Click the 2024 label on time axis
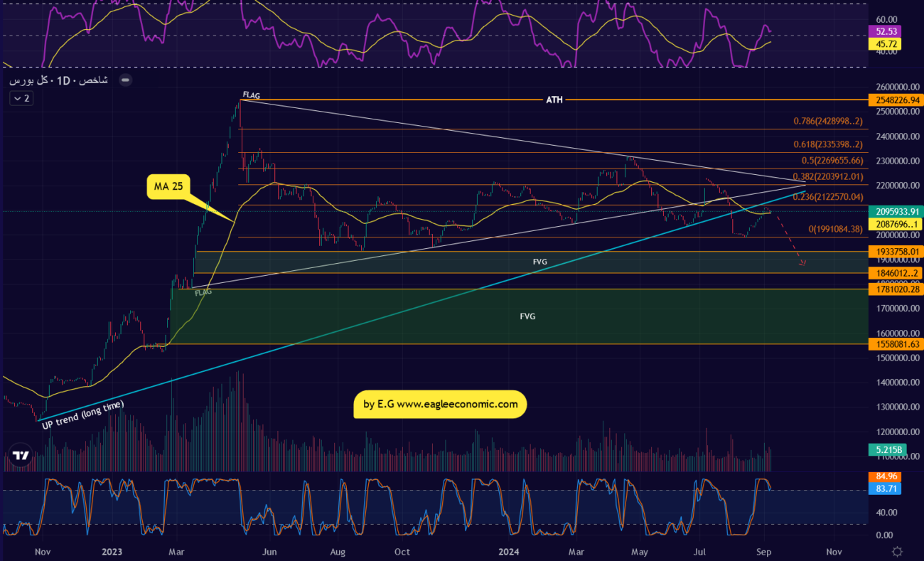Viewport: 924px width, 561px height. pos(509,552)
